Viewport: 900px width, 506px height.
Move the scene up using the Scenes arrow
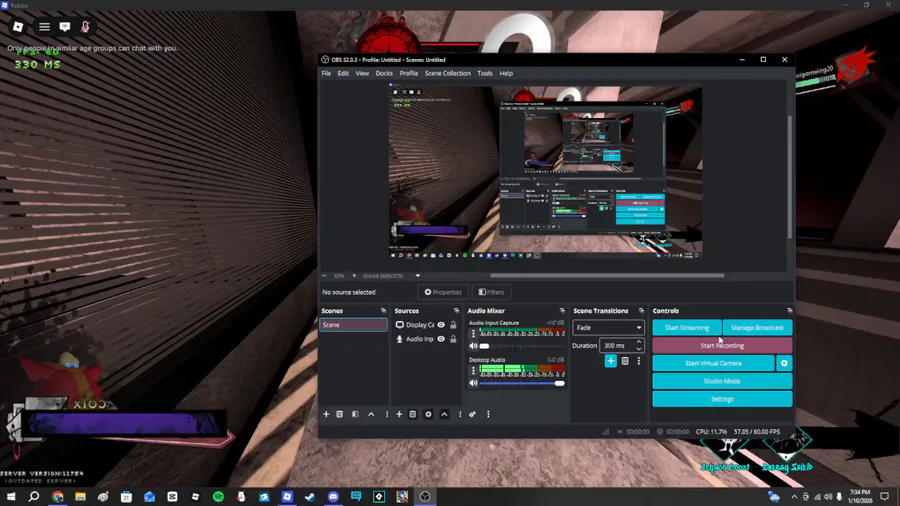coord(371,414)
